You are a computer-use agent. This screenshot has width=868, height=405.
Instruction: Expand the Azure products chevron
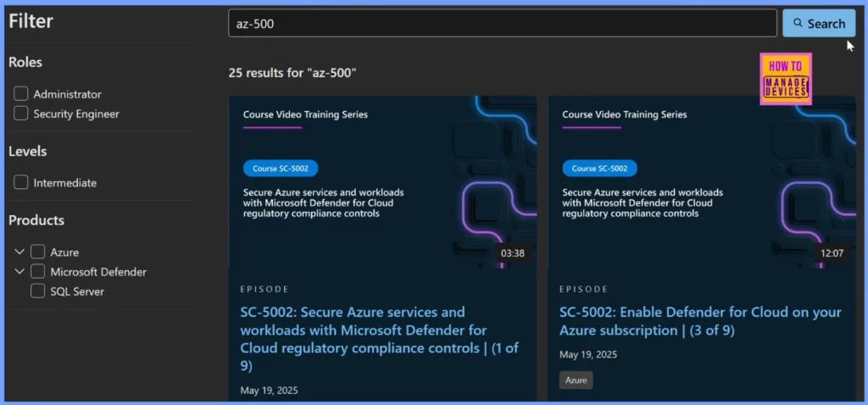click(19, 252)
